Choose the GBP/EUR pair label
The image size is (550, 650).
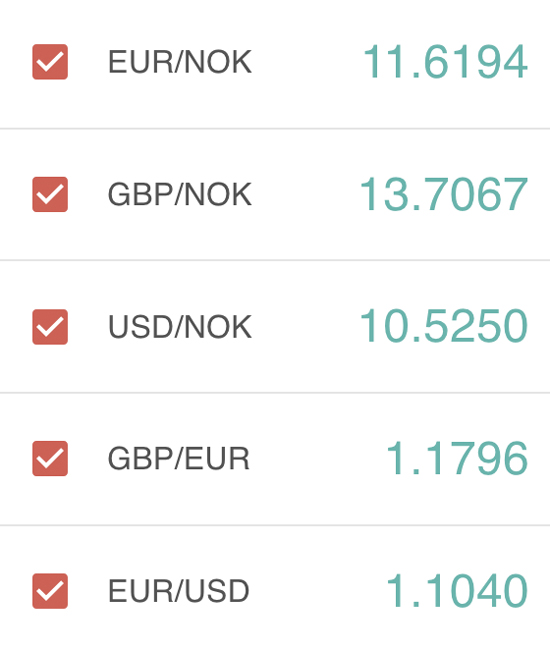coord(179,459)
